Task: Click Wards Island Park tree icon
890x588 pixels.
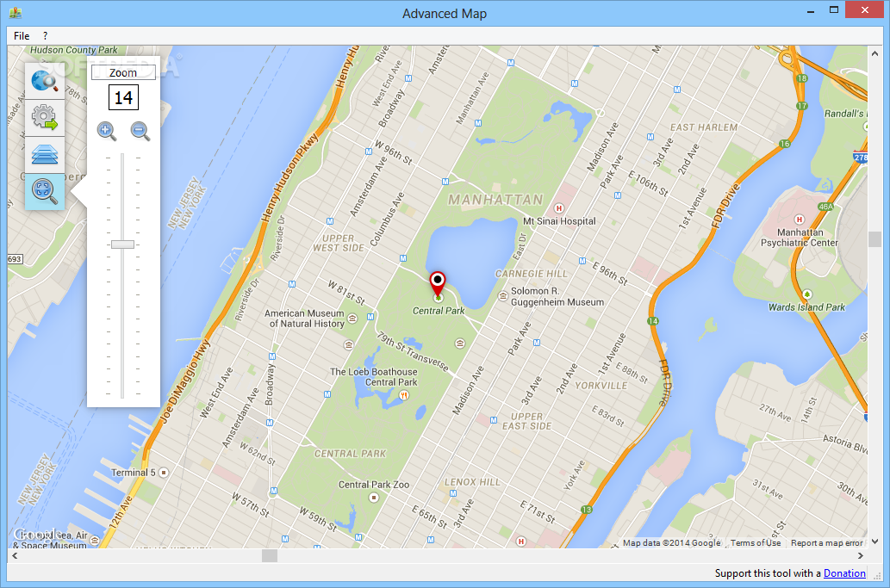Action: click(x=806, y=294)
